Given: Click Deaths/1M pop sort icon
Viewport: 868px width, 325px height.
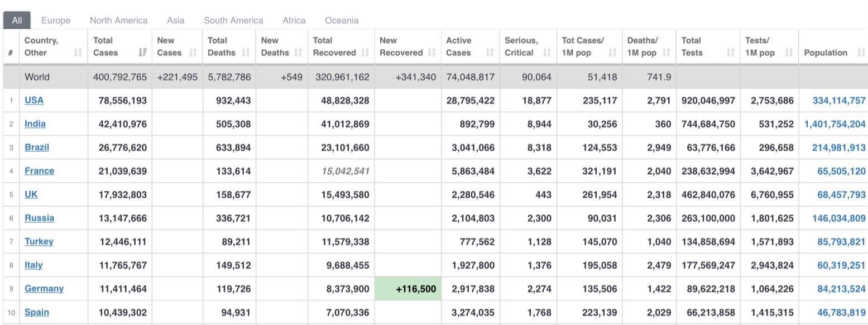Looking at the screenshot, I should tap(666, 53).
